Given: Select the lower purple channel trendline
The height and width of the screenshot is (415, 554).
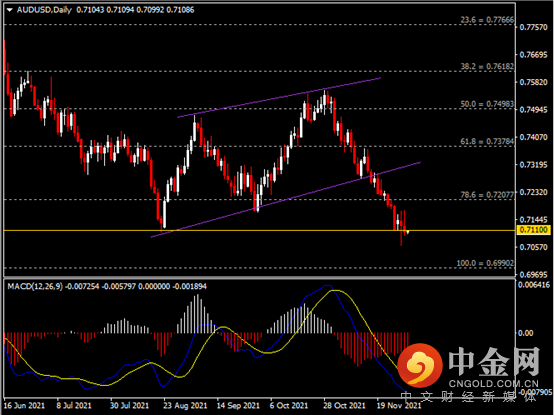Looking at the screenshot, I should [x=286, y=200].
